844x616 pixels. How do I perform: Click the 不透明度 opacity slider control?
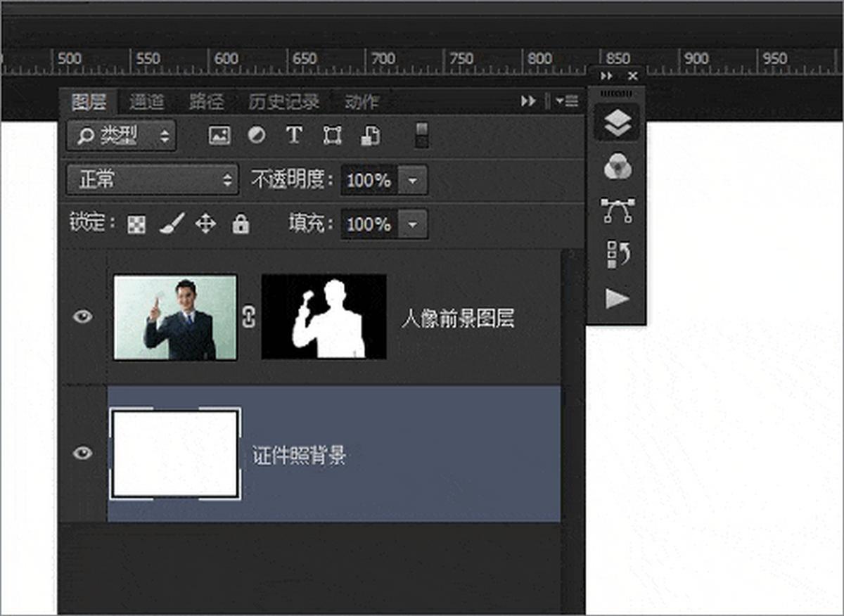click(x=414, y=180)
